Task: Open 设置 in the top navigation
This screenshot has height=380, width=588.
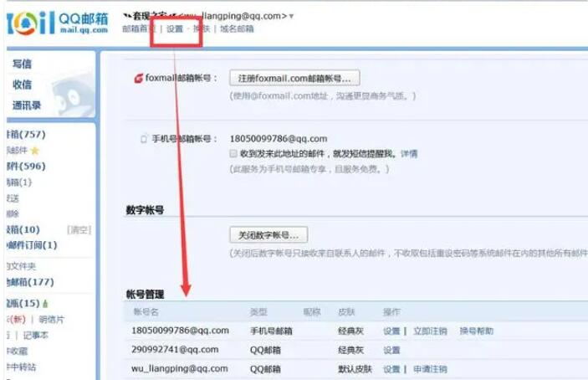Action: click(175, 28)
